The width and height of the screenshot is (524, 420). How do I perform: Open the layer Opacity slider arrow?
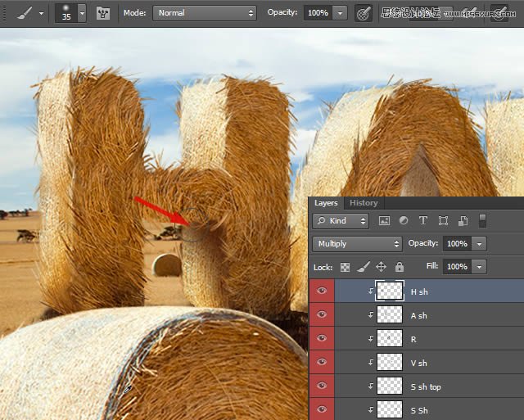click(x=479, y=244)
